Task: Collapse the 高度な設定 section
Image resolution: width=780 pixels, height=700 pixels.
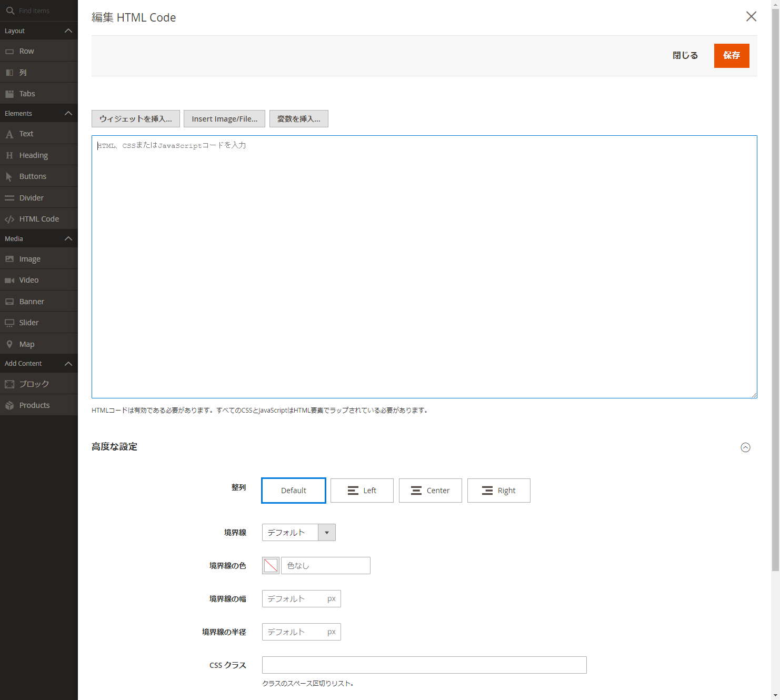Action: [x=745, y=447]
